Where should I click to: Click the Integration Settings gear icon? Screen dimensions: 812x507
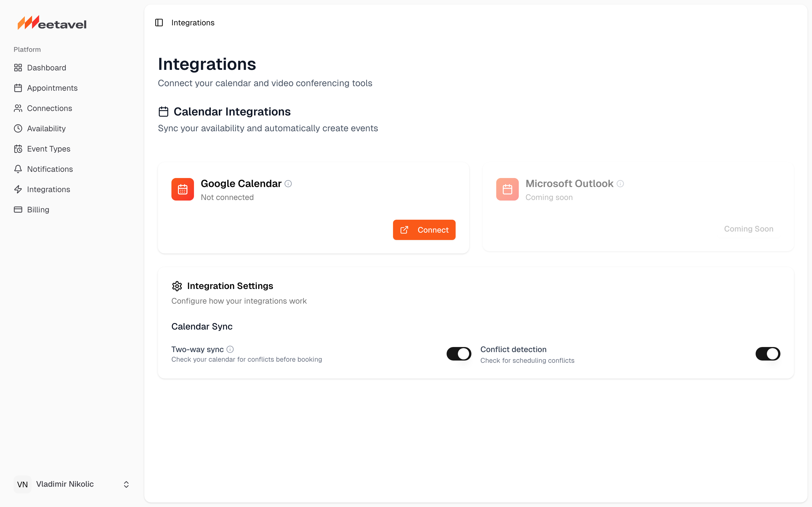tap(177, 286)
